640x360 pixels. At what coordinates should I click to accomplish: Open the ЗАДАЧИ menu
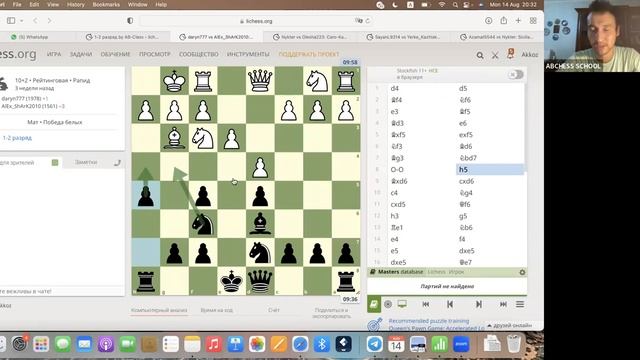81,54
